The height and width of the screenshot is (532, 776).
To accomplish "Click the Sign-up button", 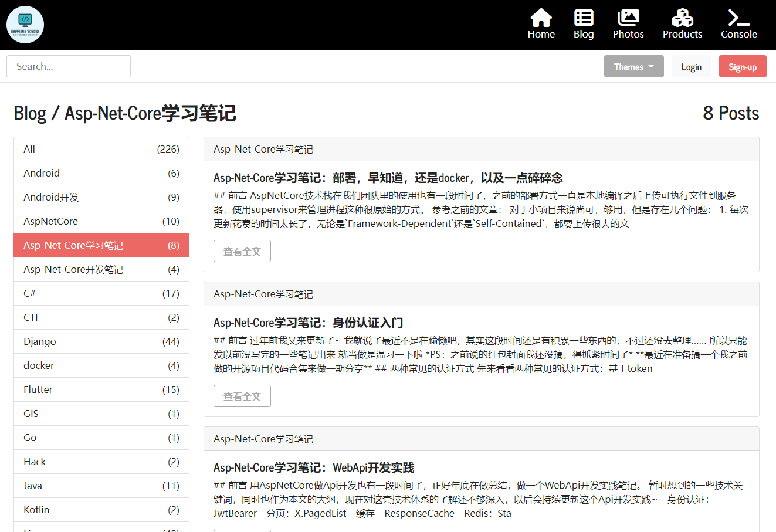I will coord(743,66).
